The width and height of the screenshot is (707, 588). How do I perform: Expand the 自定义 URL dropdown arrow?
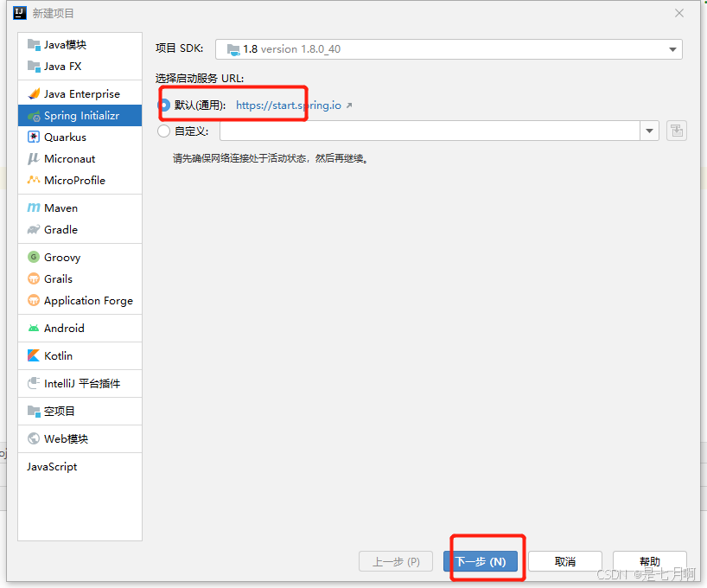(x=649, y=131)
